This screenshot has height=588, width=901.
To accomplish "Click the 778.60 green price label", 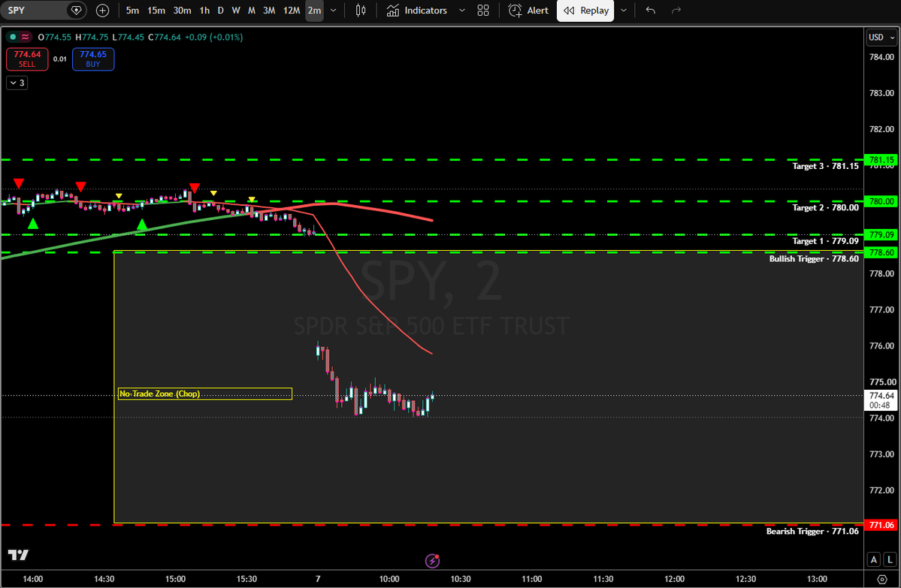I will pos(881,252).
